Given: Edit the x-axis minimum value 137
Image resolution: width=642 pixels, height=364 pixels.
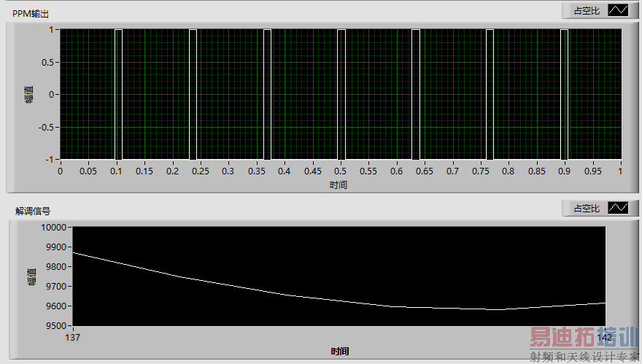Looking at the screenshot, I should [72, 338].
